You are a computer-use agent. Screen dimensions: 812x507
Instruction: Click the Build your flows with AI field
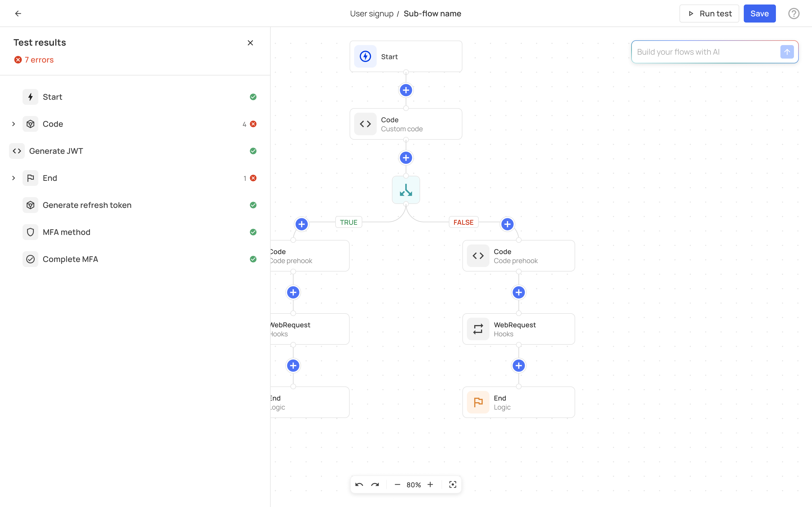[705, 52]
